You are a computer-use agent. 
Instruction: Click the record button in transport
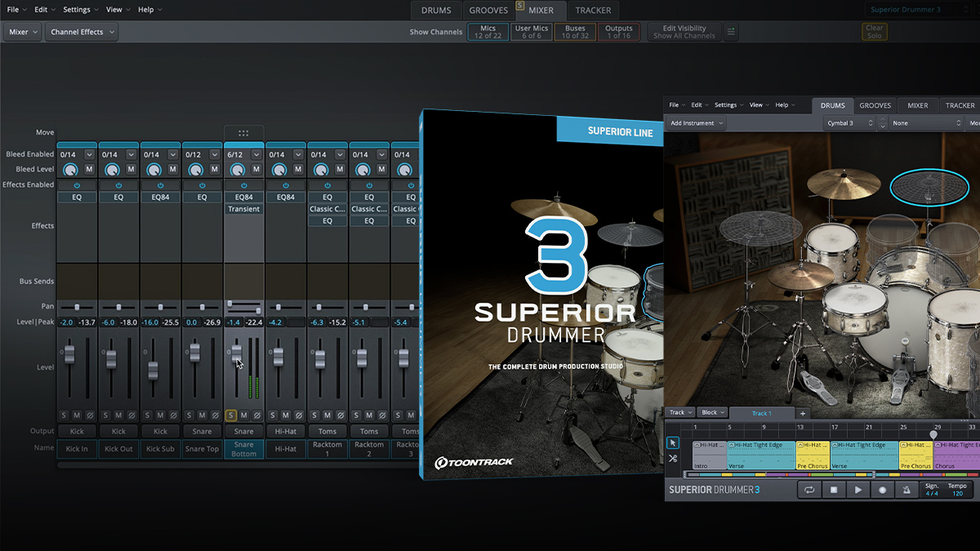coord(883,490)
